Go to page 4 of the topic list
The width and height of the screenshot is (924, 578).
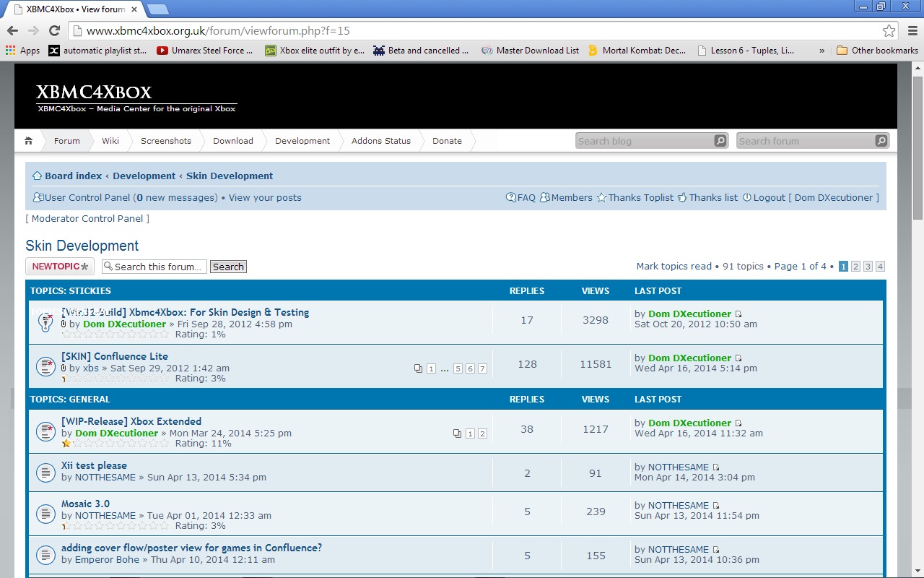880,267
